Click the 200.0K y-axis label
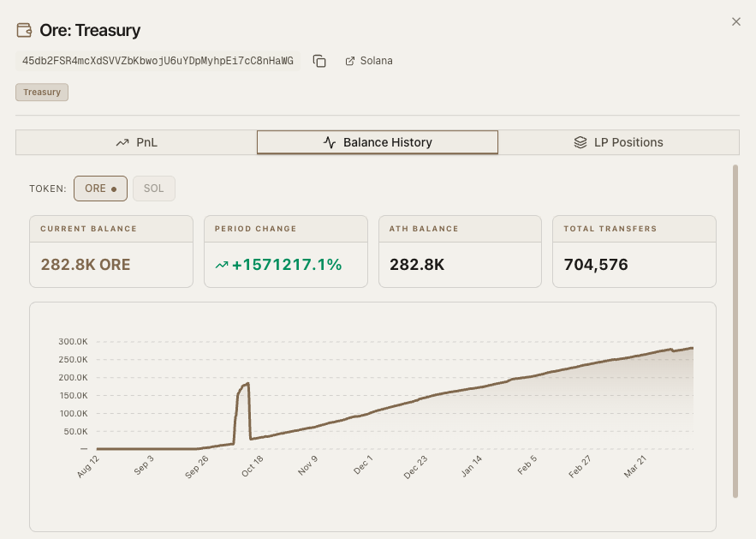 [x=73, y=377]
